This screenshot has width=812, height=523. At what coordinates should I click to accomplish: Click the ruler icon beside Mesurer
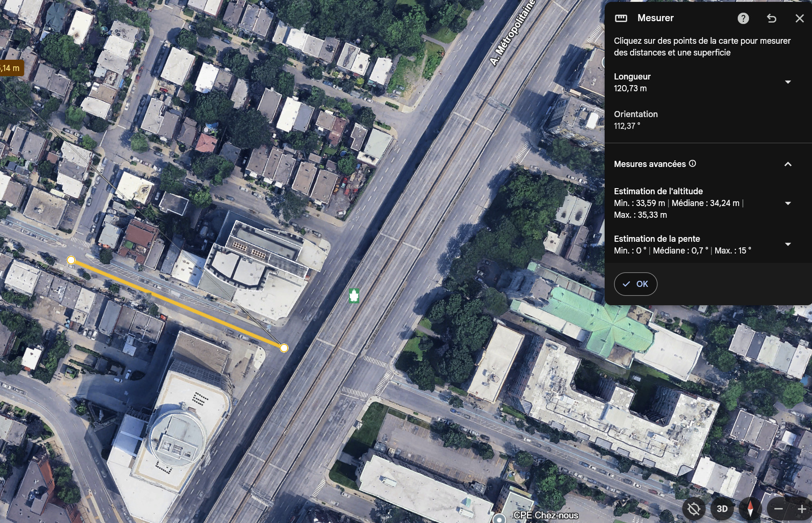621,18
